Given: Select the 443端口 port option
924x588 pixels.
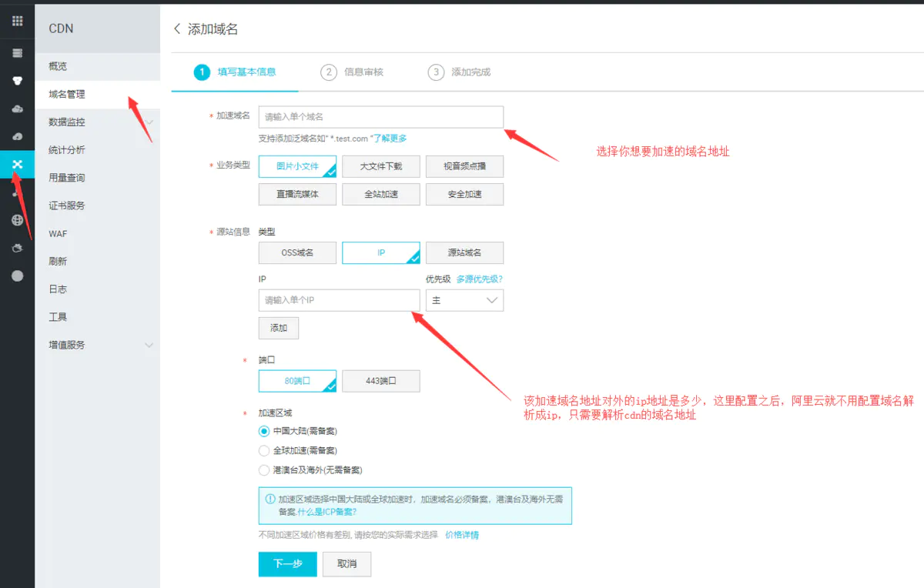Looking at the screenshot, I should (380, 381).
